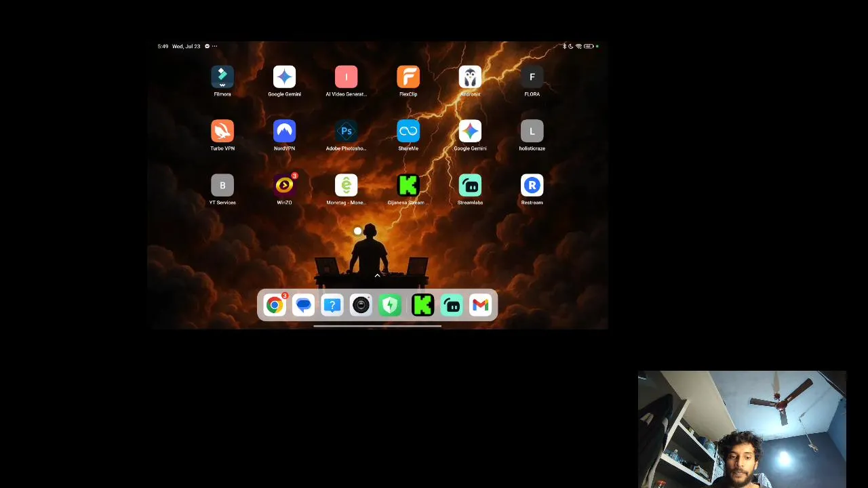This screenshot has height=488, width=868.
Task: Open the question mark help app in dock
Action: tap(332, 305)
